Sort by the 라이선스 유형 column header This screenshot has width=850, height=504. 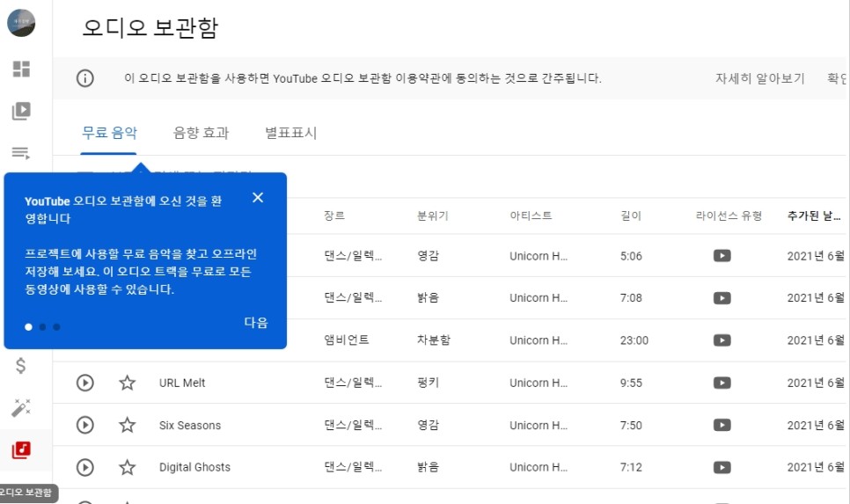tap(729, 215)
